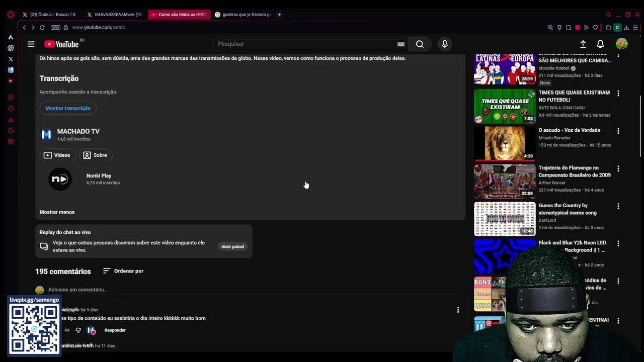644x362 pixels.
Task: Open Aria AI in Opera sidebar
Action: [11, 37]
